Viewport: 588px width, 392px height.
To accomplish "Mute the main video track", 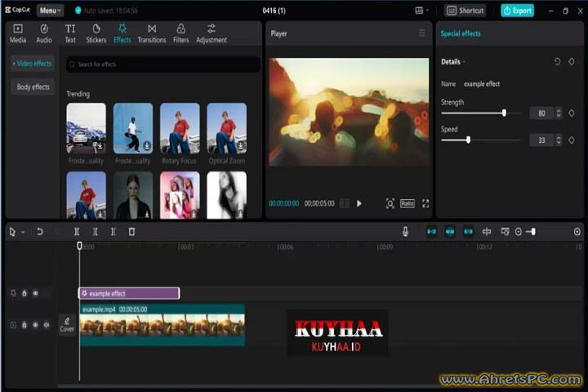I will (47, 324).
